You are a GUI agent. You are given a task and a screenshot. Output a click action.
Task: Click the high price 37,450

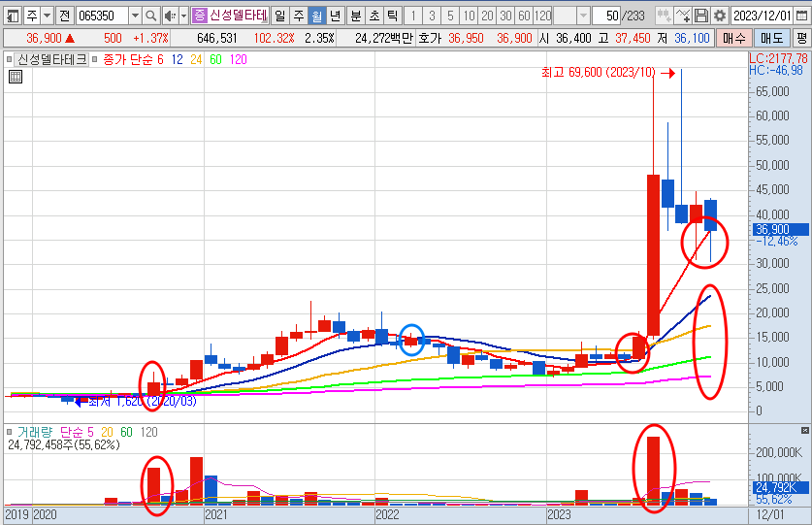(x=633, y=39)
